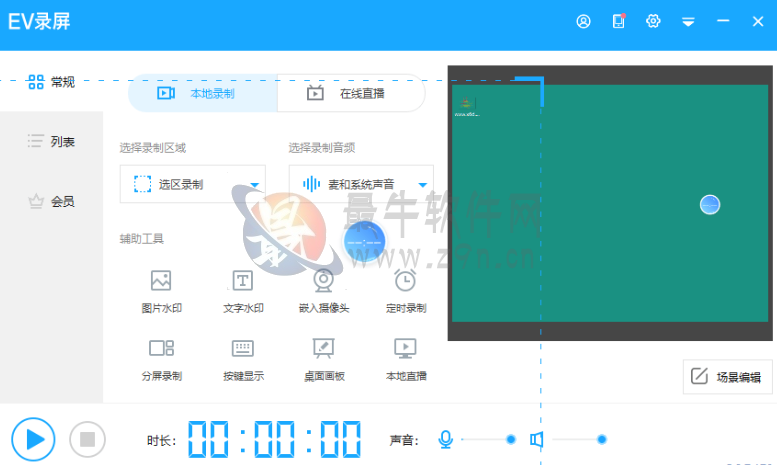Open settings gear in title bar
Viewport: 777px width, 465px height.
tap(653, 21)
